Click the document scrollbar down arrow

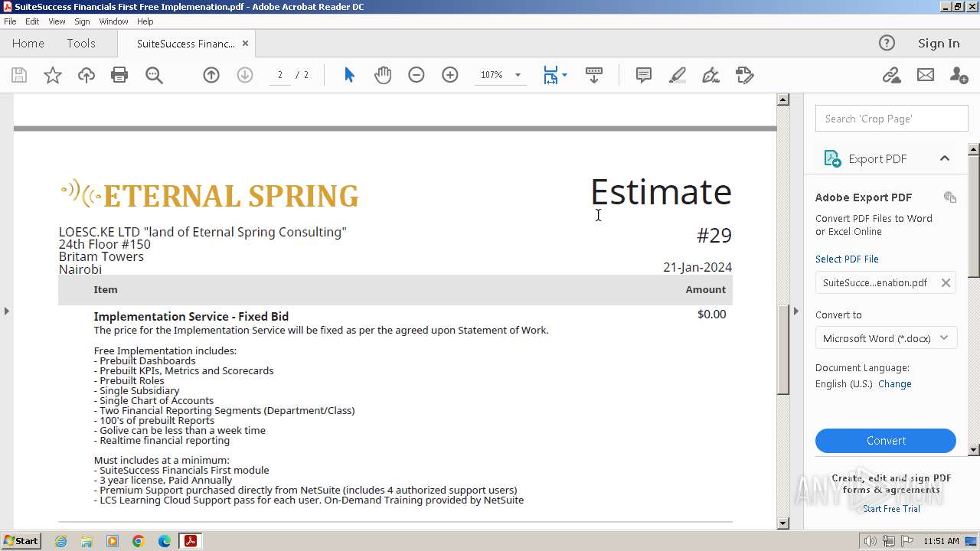click(782, 523)
